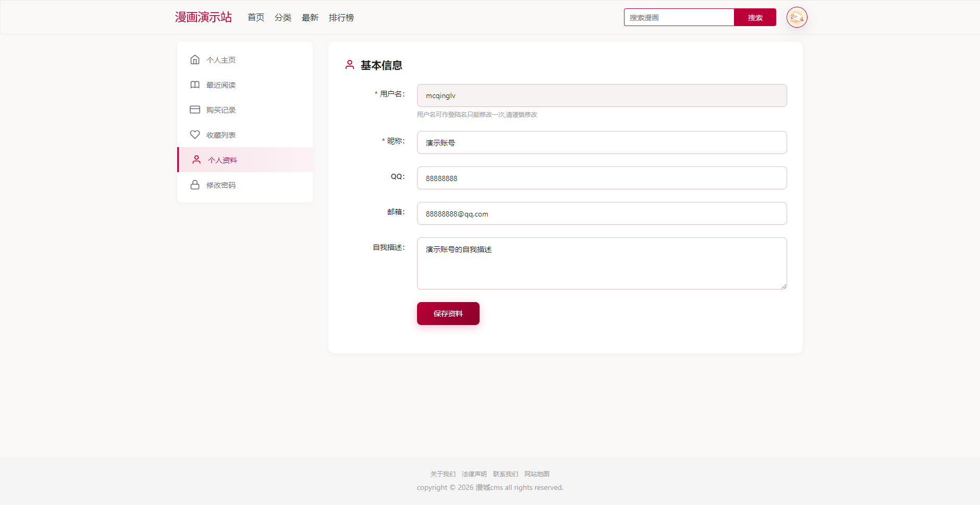
Task: Select 收藏列表 in the sidebar
Action: point(245,135)
